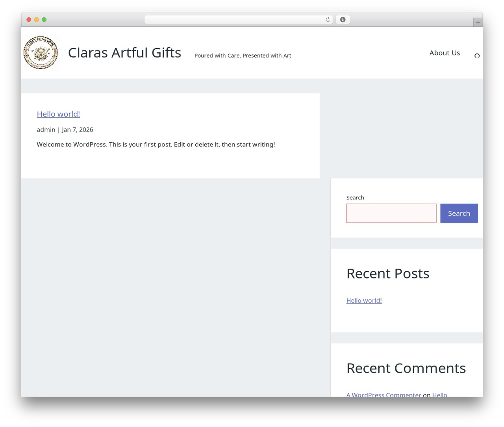Click the browser address bar
This screenshot has width=504, height=427.
pos(238,20)
